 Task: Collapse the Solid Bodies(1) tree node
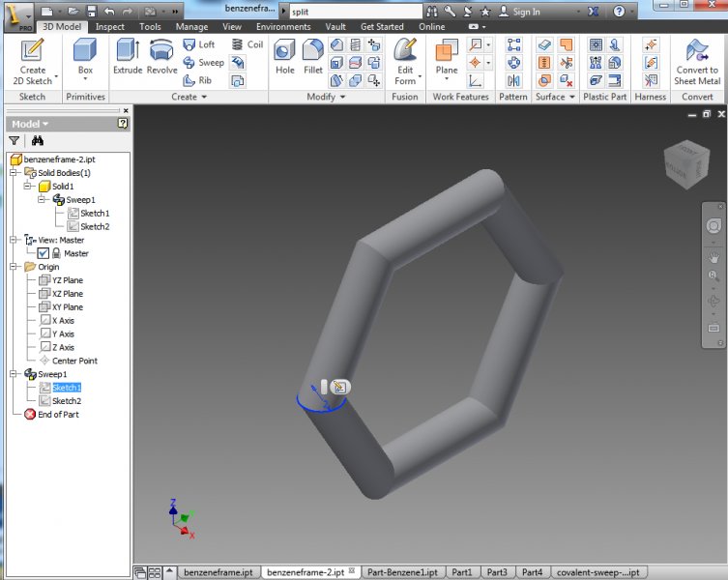(x=13, y=173)
